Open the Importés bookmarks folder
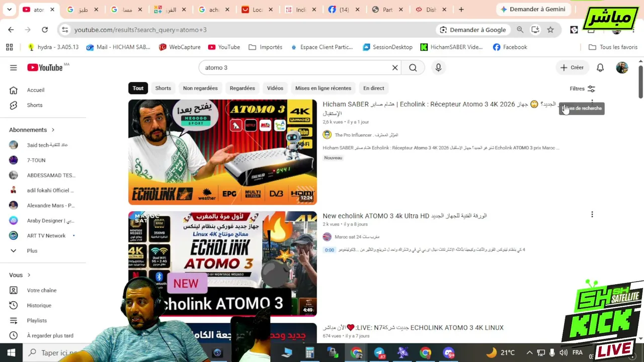The width and height of the screenshot is (644, 362). [265, 47]
